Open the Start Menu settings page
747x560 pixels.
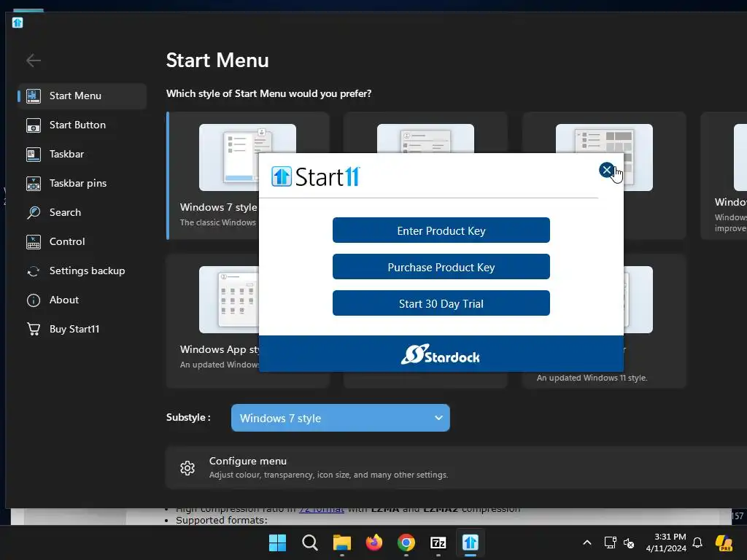pyautogui.click(x=82, y=96)
